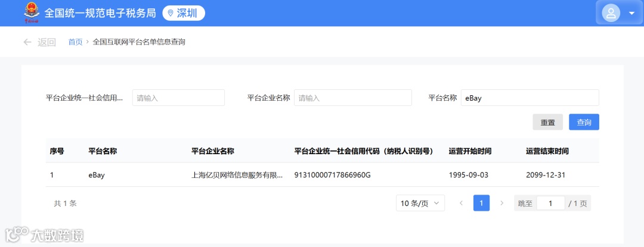The height and width of the screenshot is (247, 644).
Task: Click the 返回 back arrow
Action: pos(27,42)
